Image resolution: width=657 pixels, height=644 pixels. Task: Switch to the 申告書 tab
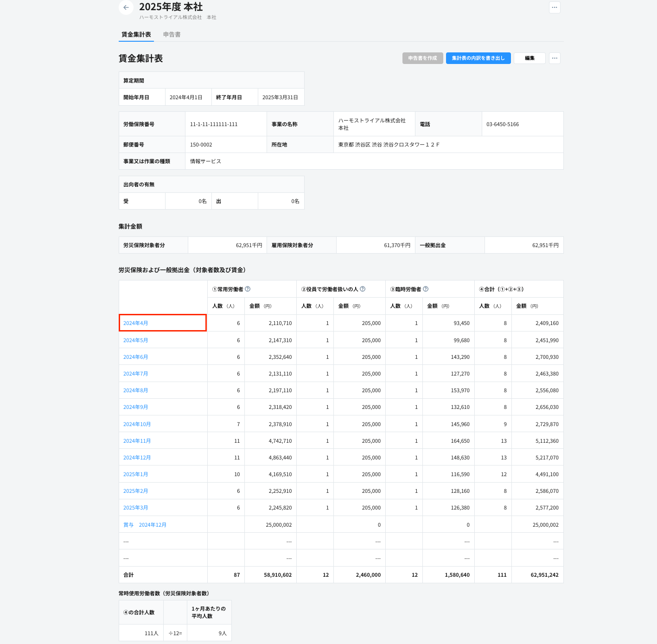(x=172, y=34)
